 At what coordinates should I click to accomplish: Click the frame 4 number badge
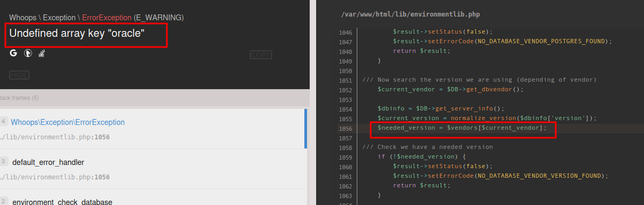click(3, 121)
